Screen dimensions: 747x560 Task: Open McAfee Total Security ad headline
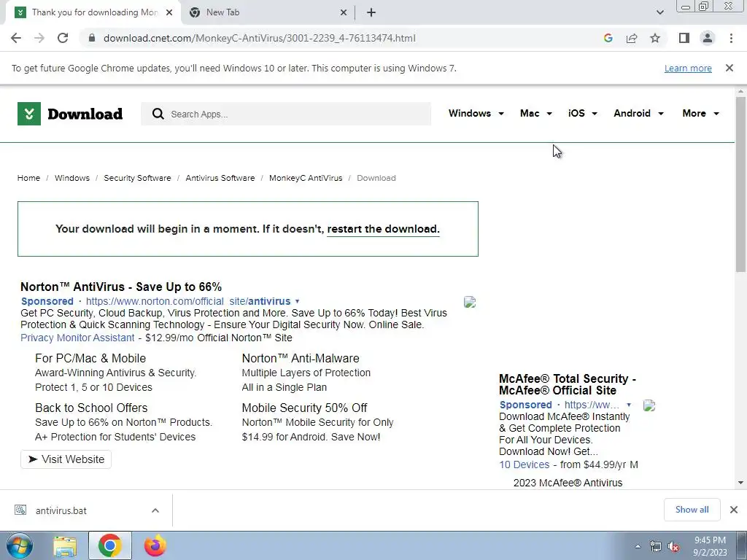coord(568,385)
